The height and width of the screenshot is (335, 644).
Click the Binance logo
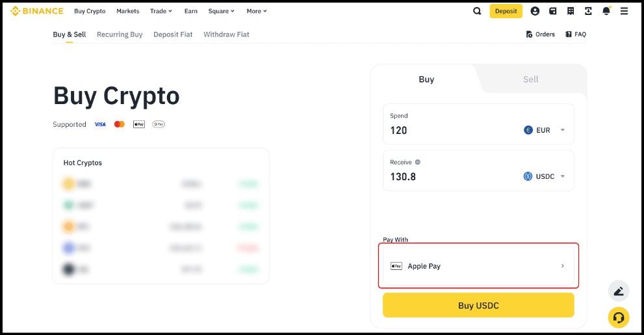tap(37, 11)
